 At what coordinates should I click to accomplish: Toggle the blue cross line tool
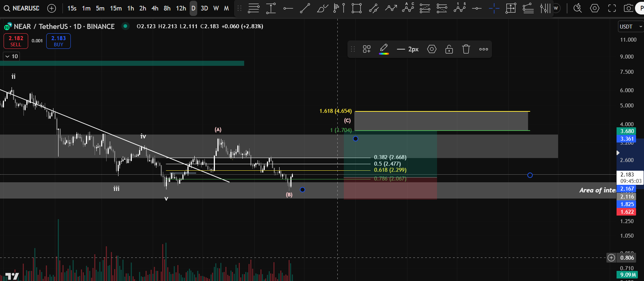494,8
